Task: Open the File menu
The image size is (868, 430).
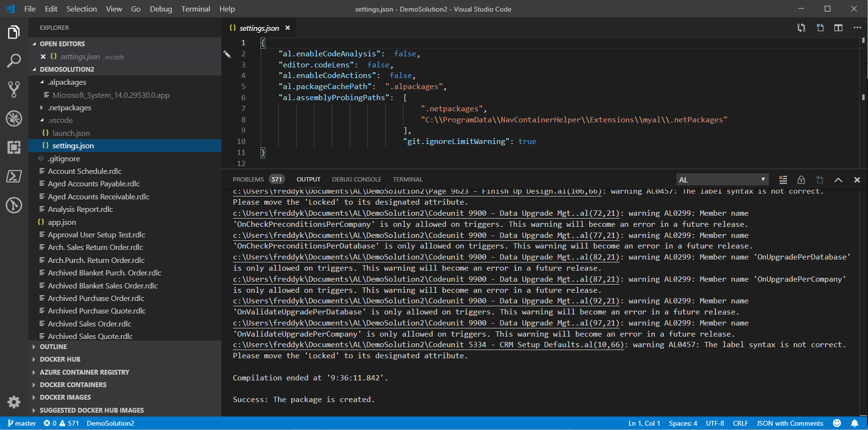Action: point(30,9)
